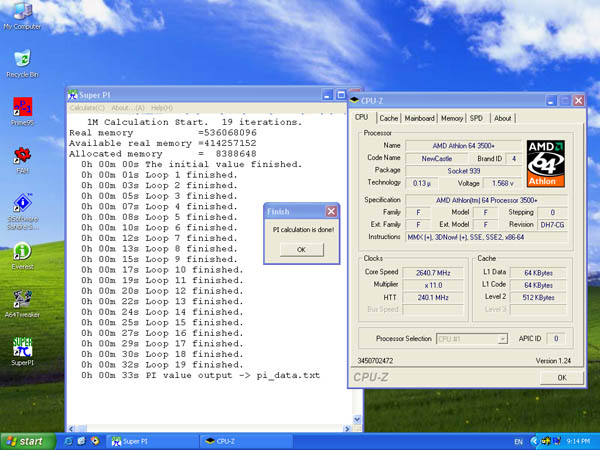The image size is (600, 450).
Task: Click the Core Speed 2640.7 MHz field
Action: pos(433,273)
